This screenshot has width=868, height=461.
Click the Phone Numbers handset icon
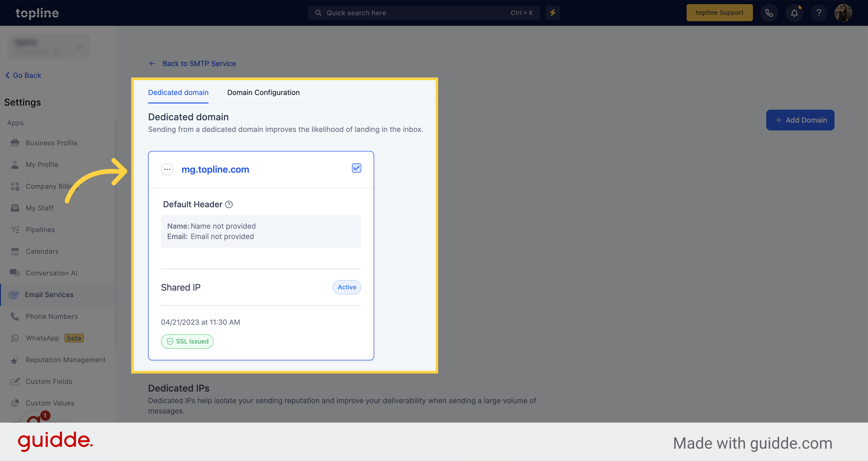(15, 316)
